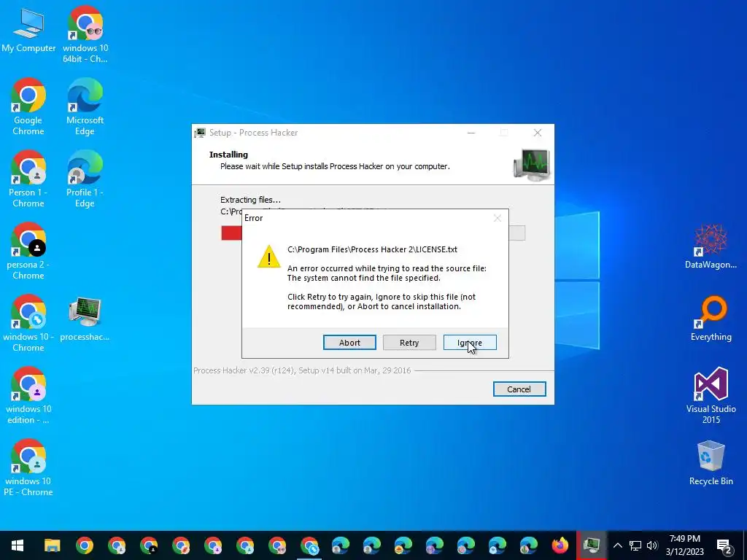
Task: Select the persona 2 - Chrome shortcut
Action: 28,251
